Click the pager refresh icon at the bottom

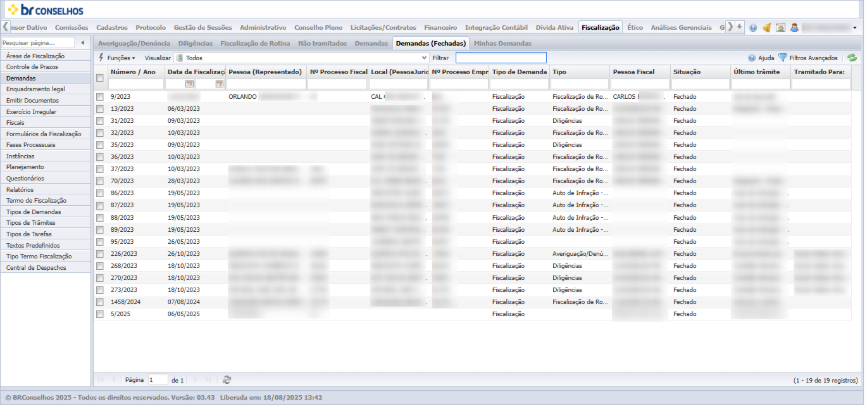pos(227,380)
